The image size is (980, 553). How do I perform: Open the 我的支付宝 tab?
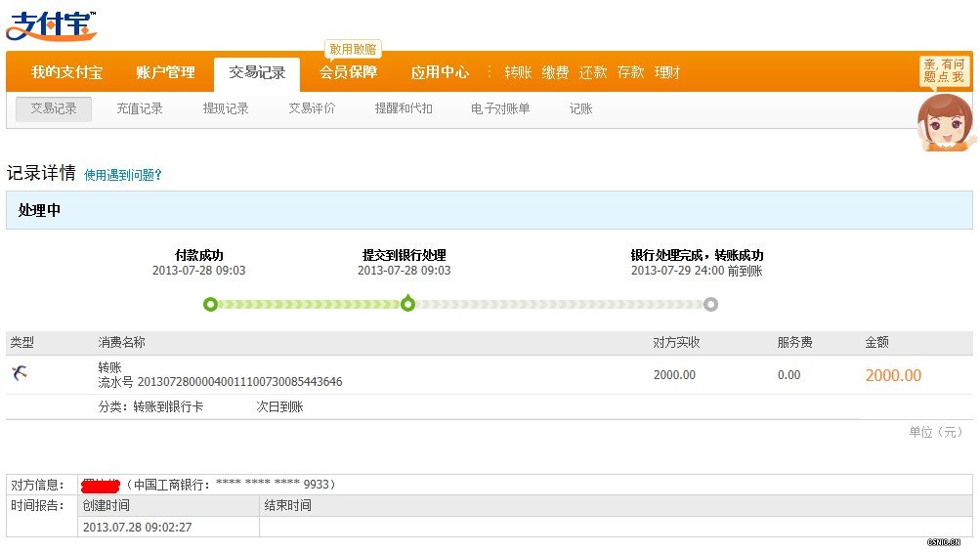(x=66, y=72)
